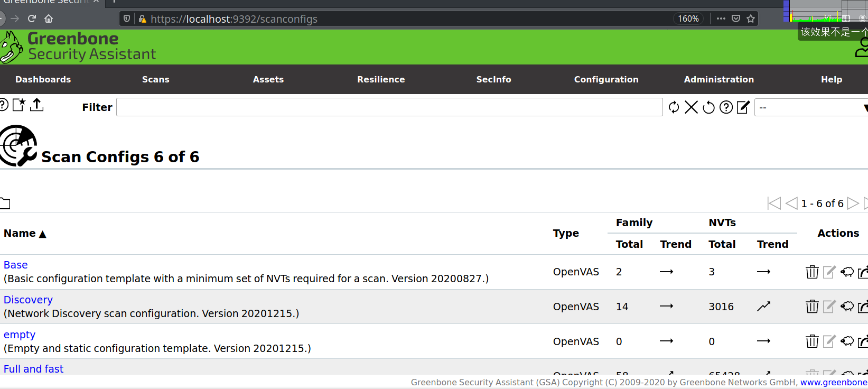Open the help icon for Scan Configs

pyautogui.click(x=3, y=105)
